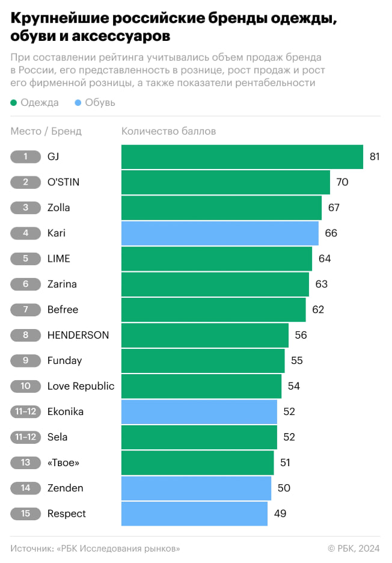Select the rank 8 badge beside HENDERSON
Image resolution: width=392 pixels, height=563 pixels.
point(26,335)
